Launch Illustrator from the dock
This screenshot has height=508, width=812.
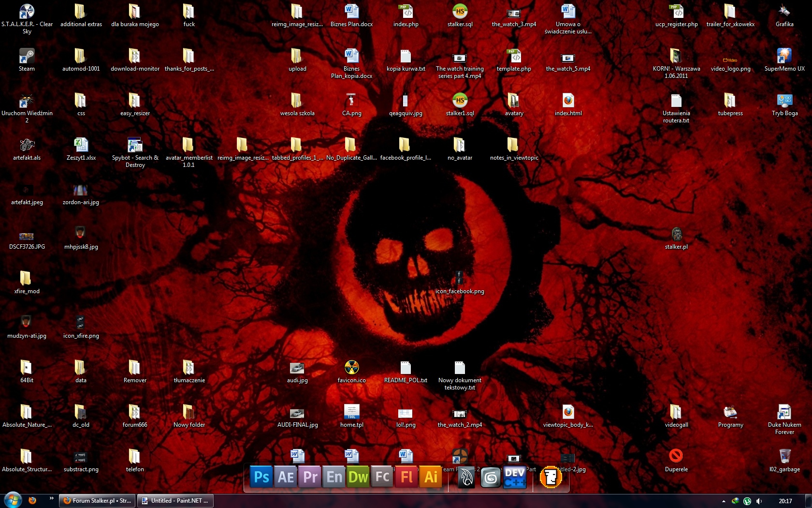pyautogui.click(x=431, y=477)
